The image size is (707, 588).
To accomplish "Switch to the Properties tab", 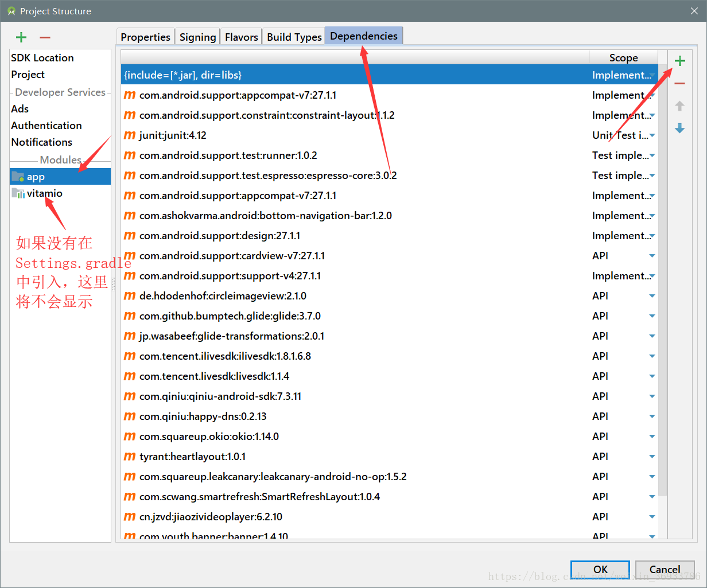I will point(145,37).
